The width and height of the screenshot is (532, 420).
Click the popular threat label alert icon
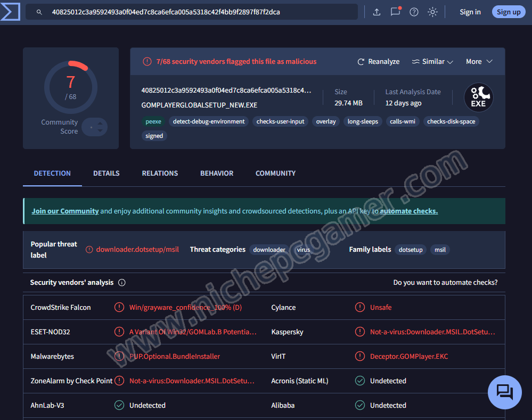(89, 250)
